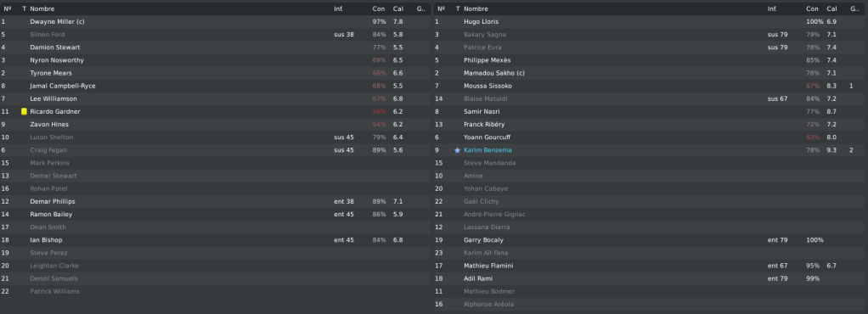Select substitute Demar Phillips
This screenshot has height=314, width=868.
[x=53, y=202]
